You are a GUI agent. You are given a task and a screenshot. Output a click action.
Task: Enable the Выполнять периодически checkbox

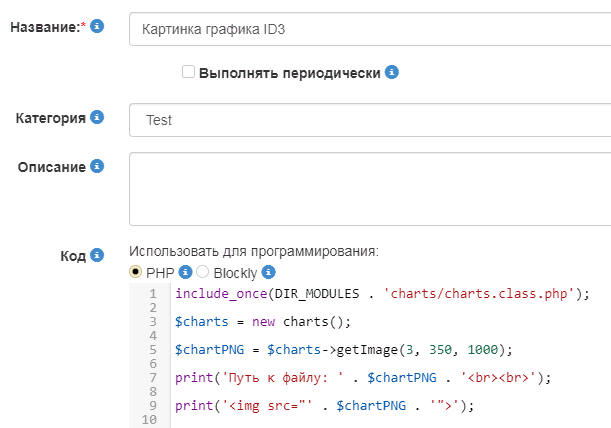(188, 72)
